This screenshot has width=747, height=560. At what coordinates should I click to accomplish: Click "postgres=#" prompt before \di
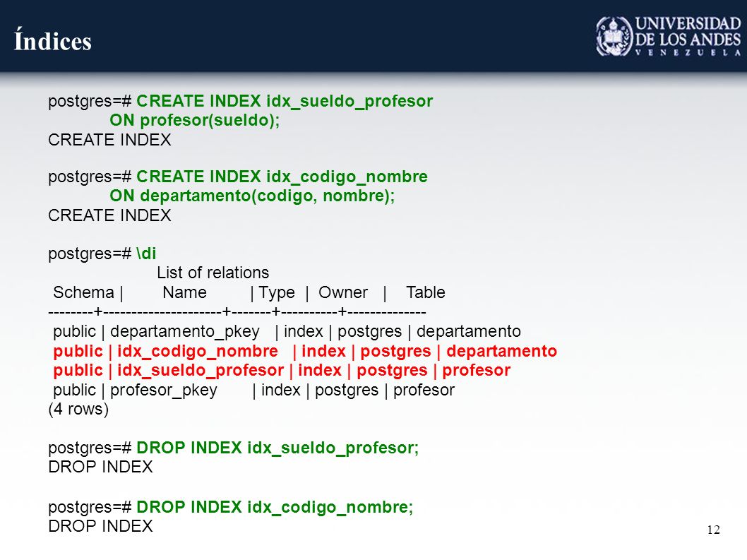(x=90, y=254)
